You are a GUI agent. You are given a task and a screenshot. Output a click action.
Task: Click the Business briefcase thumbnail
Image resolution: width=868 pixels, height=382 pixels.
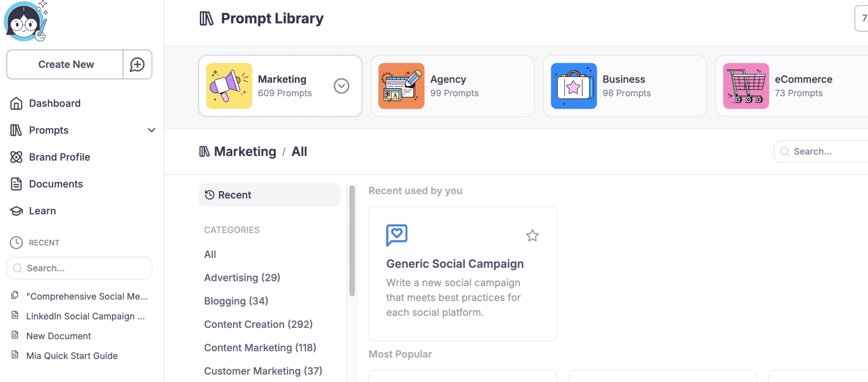click(574, 86)
